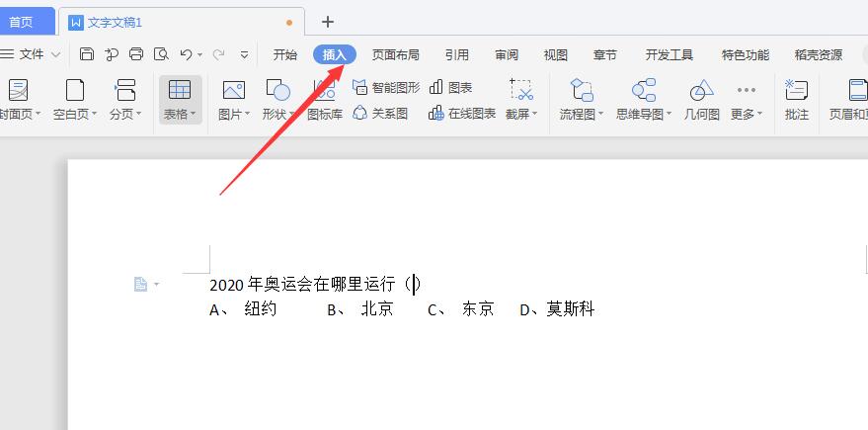Open the 章节 ribbon tab

(x=604, y=54)
